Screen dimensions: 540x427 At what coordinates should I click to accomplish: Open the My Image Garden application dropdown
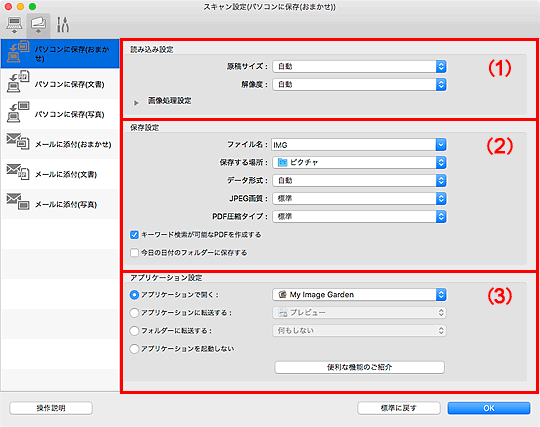point(359,295)
